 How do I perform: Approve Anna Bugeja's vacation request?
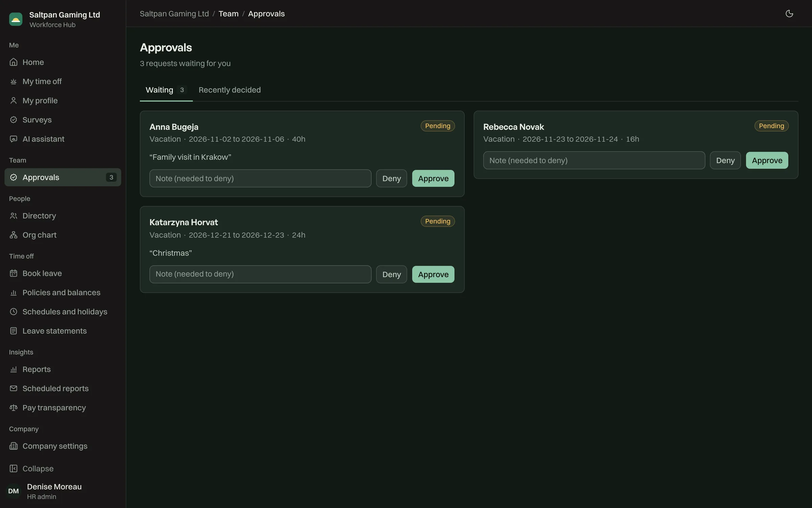pos(433,178)
